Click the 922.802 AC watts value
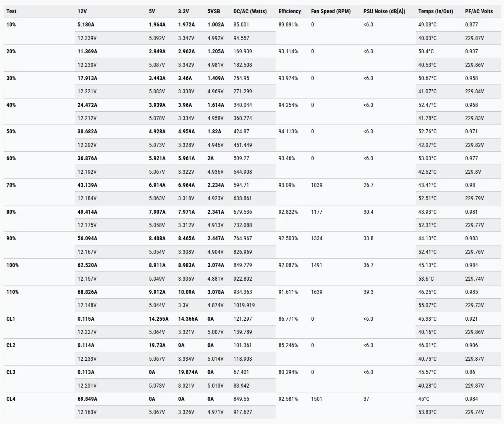 [243, 279]
